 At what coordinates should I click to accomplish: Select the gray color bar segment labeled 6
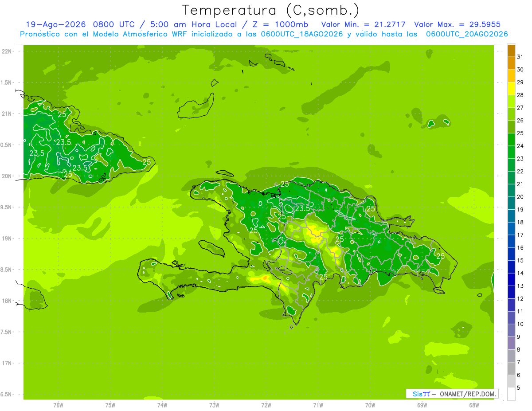coord(511,369)
